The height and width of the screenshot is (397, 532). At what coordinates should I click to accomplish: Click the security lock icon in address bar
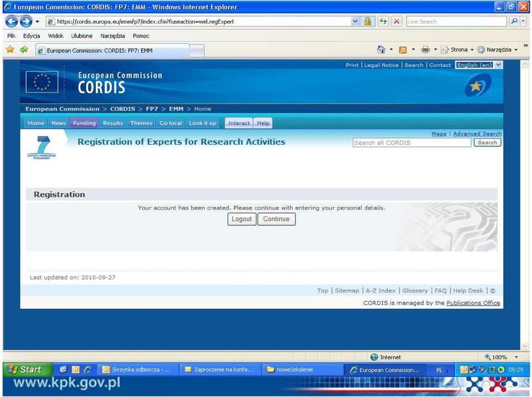coord(367,22)
